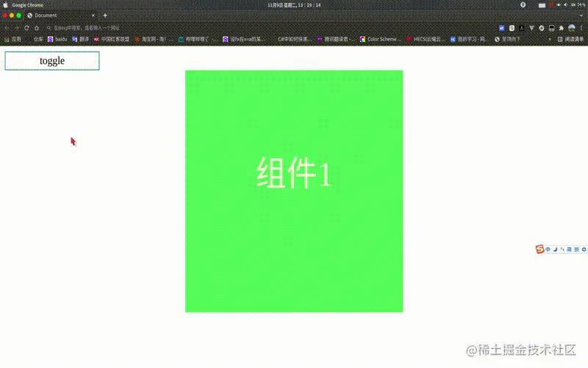Click the volume speaker icon
This screenshot has height=368, width=588.
(565, 5)
